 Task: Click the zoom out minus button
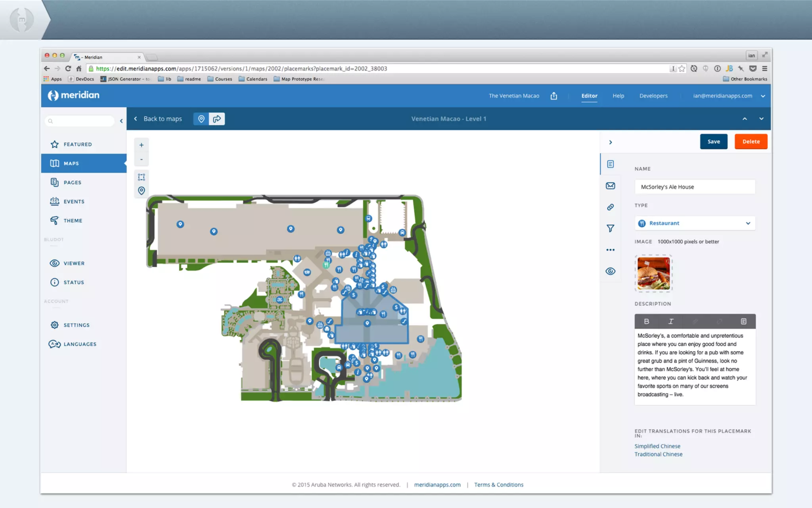point(141,160)
